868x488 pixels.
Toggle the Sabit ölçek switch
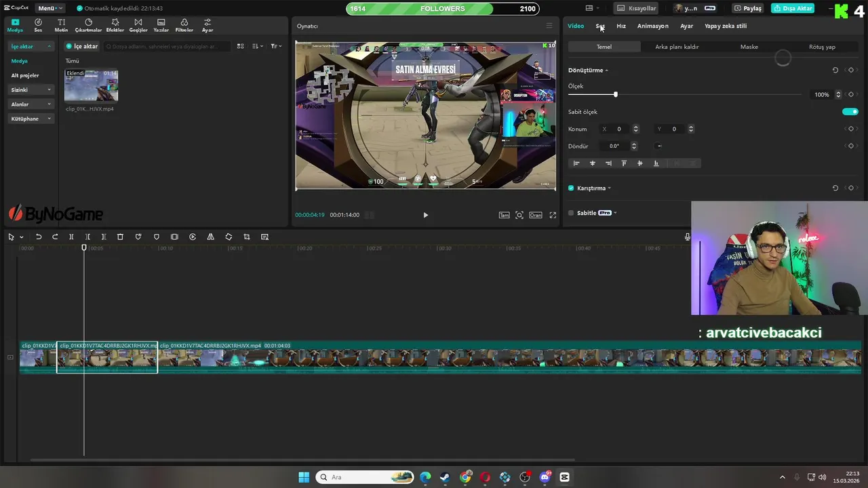(x=850, y=112)
